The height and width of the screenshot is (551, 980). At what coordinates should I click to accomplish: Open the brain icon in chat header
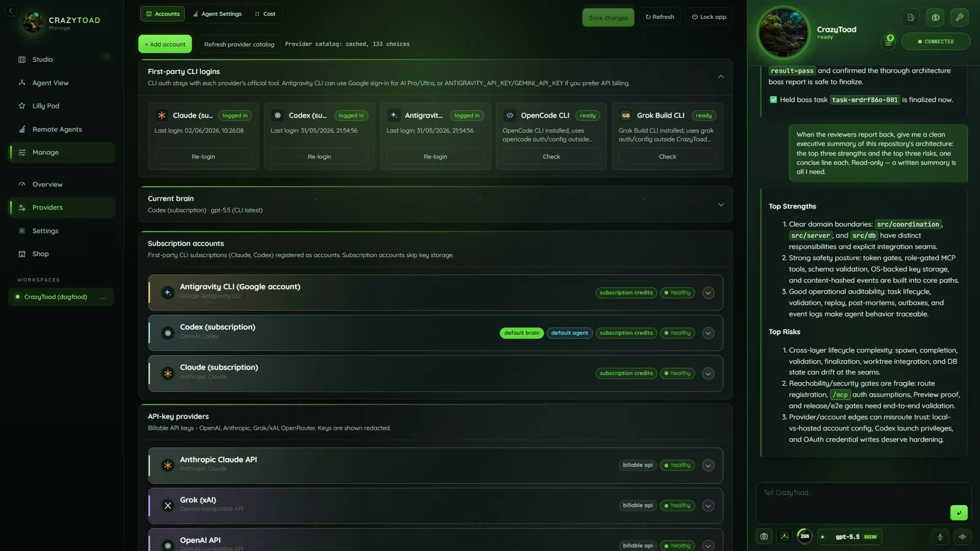tap(935, 17)
